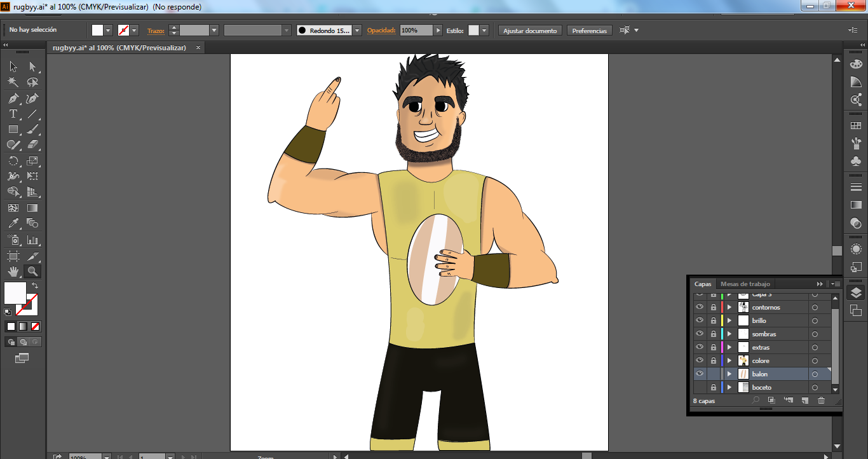The width and height of the screenshot is (868, 459).
Task: Swap fill and stroke colors arrow
Action: point(35,285)
